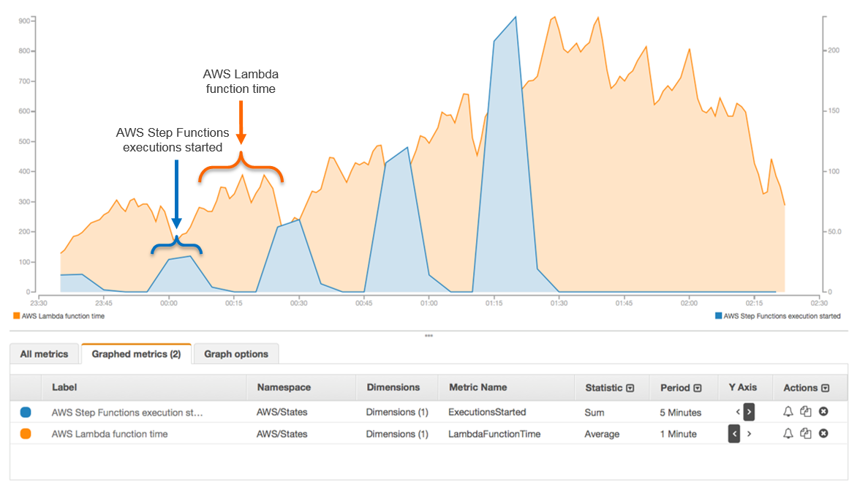Remove the LambdaFunctionTime metric from graph
The width and height of the screenshot is (868, 488).
[x=823, y=434]
